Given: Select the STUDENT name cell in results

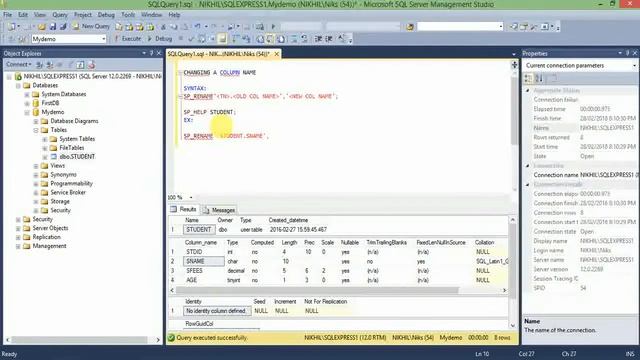Looking at the screenshot, I should (199, 230).
